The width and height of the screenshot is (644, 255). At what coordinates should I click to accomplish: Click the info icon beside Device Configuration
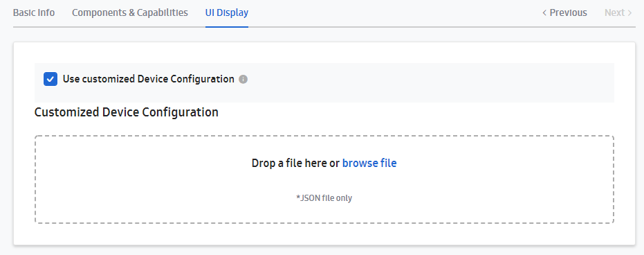click(243, 79)
